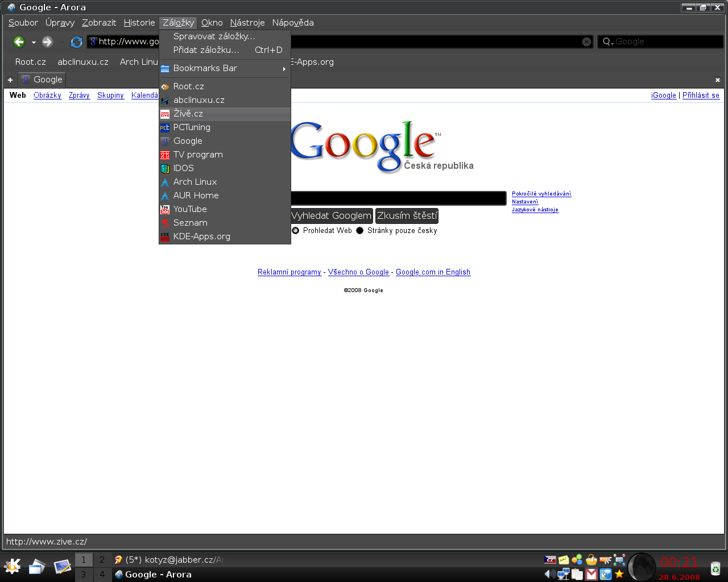Screen dimensions: 728x582
Task: Close the current tab via tab bar X
Action: (x=718, y=80)
